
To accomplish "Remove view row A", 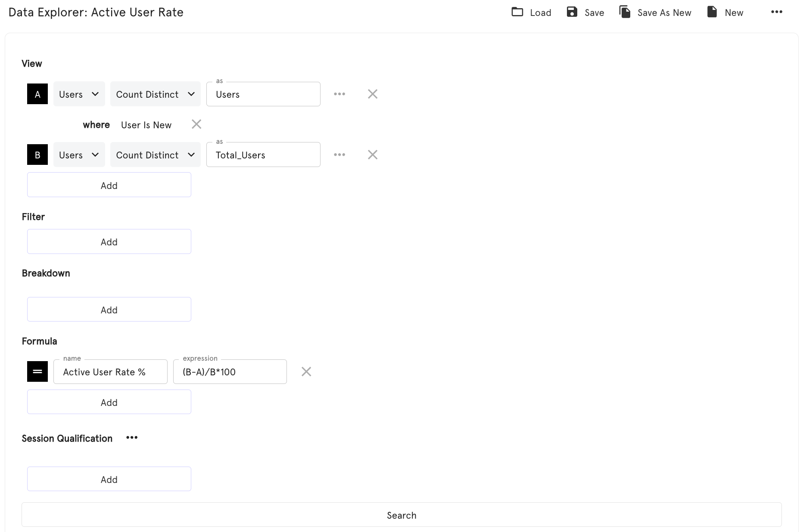I will (373, 94).
